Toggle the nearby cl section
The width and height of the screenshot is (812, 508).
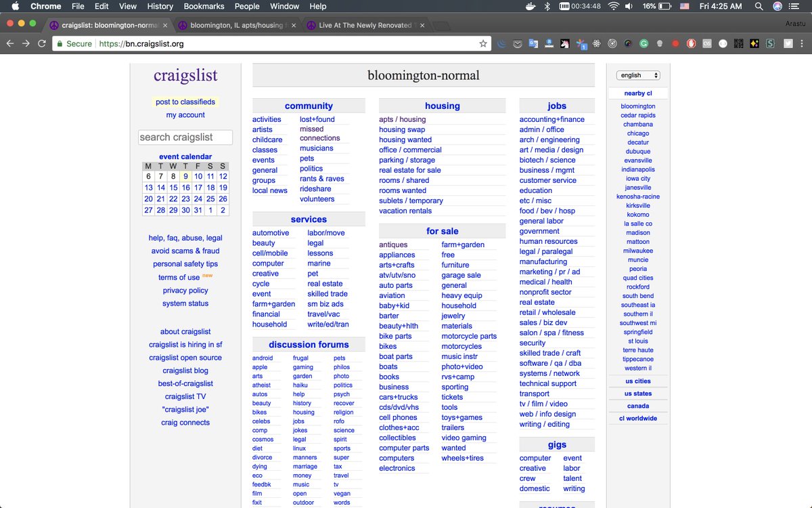tap(638, 93)
